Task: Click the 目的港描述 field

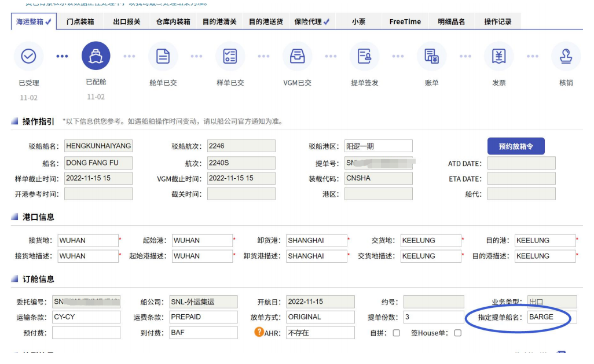Action: click(545, 256)
